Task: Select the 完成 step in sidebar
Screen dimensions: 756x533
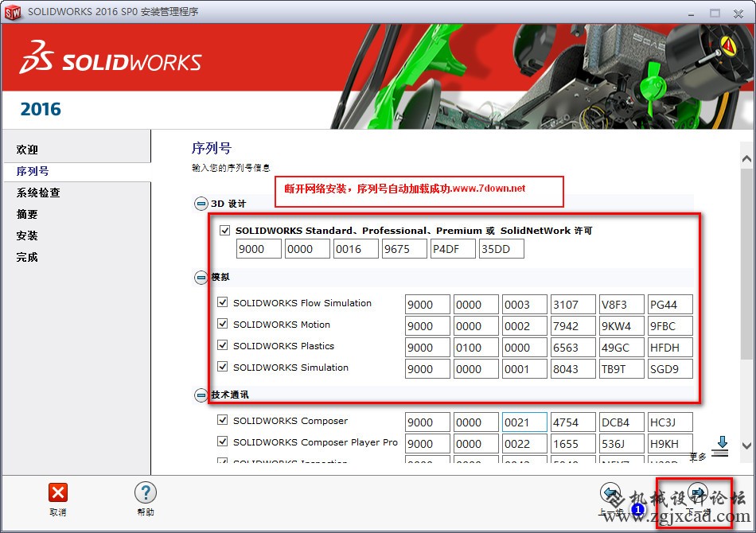Action: pos(27,257)
